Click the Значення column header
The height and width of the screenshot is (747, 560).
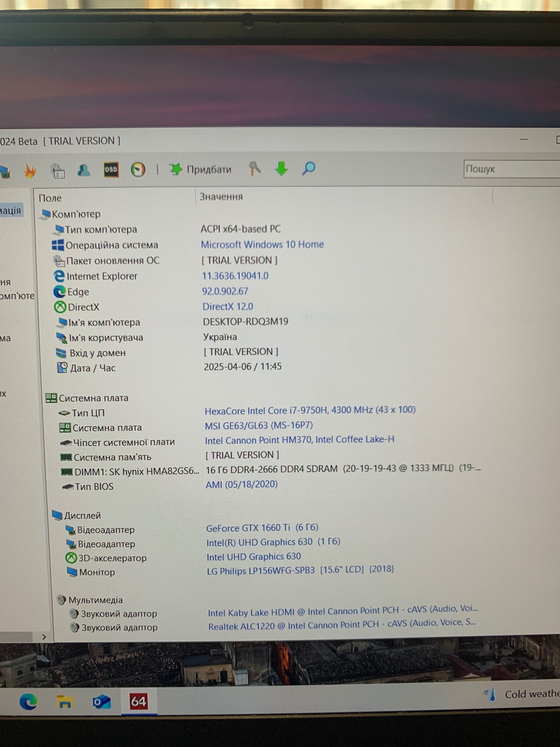tap(221, 197)
